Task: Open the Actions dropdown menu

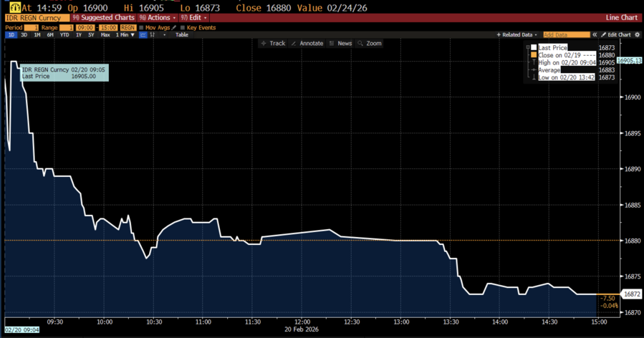Action: tap(157, 17)
